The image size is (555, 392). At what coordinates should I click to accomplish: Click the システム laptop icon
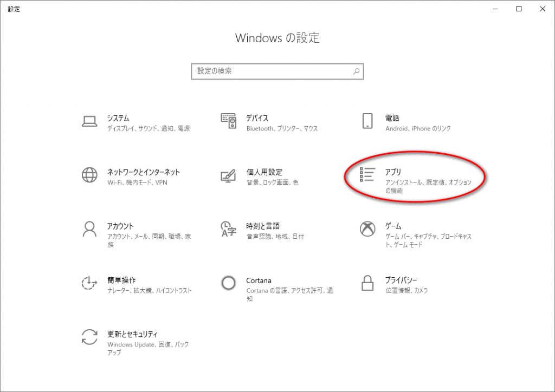coord(89,121)
